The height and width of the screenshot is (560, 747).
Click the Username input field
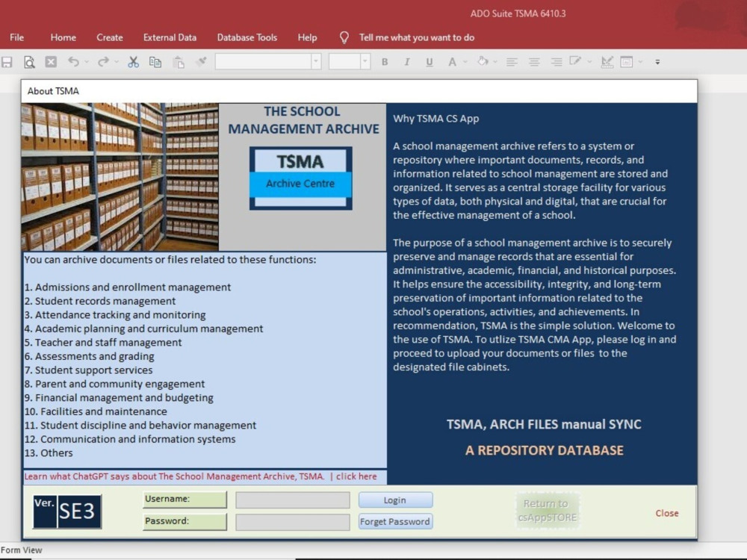293,500
